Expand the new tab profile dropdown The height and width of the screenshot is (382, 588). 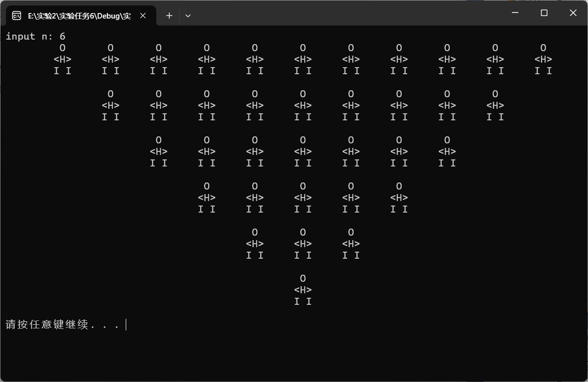pyautogui.click(x=188, y=16)
